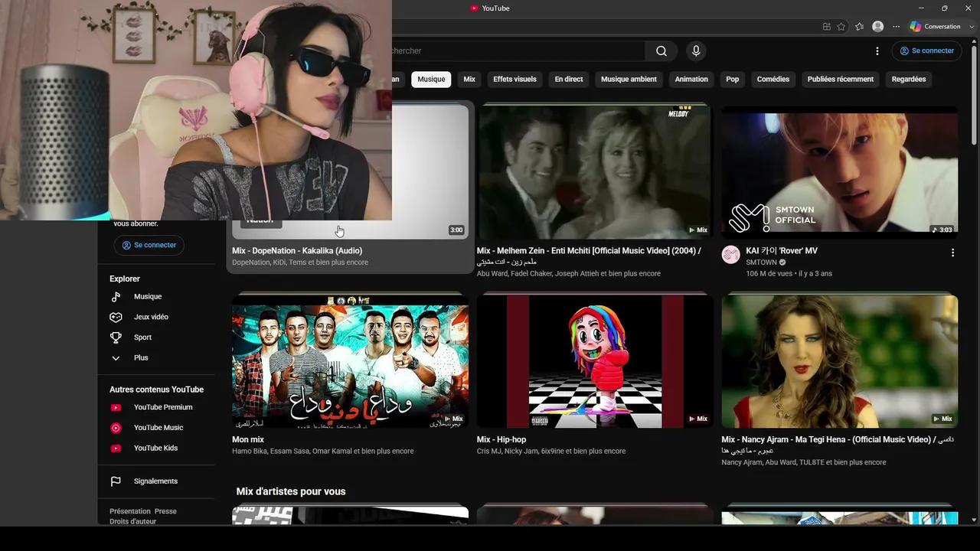Click the YouTube search magnifier button

(661, 51)
